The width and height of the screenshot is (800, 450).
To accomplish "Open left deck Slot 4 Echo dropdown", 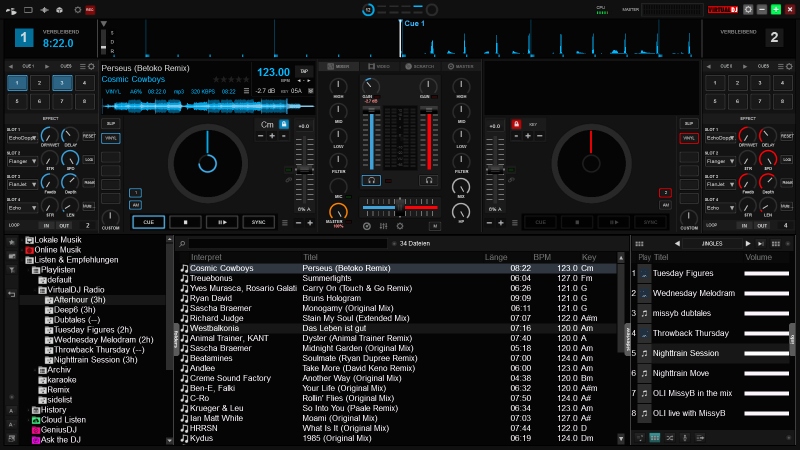I will click(x=22, y=208).
